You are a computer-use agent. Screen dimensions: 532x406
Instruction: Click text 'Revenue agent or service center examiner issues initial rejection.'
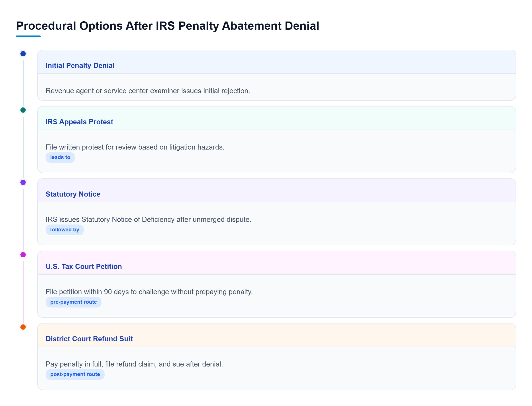(x=148, y=91)
